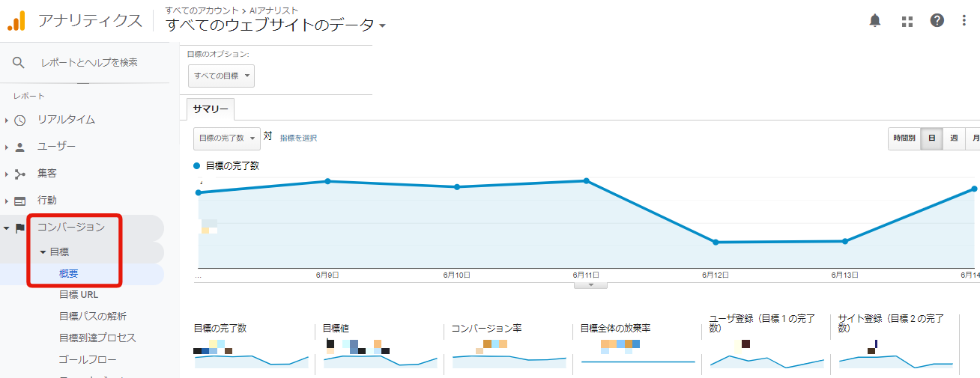Open the apps grid icon
Screen dimensions: 980x378
pyautogui.click(x=907, y=21)
